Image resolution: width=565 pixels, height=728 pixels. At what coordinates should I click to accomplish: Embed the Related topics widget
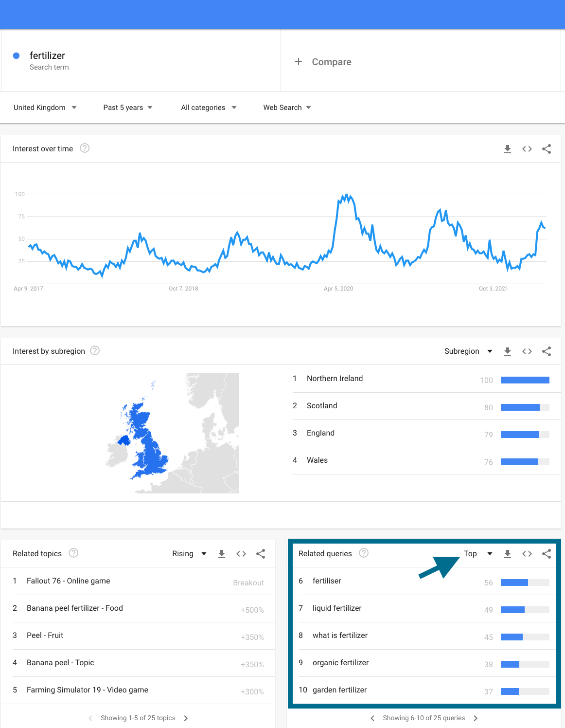241,554
